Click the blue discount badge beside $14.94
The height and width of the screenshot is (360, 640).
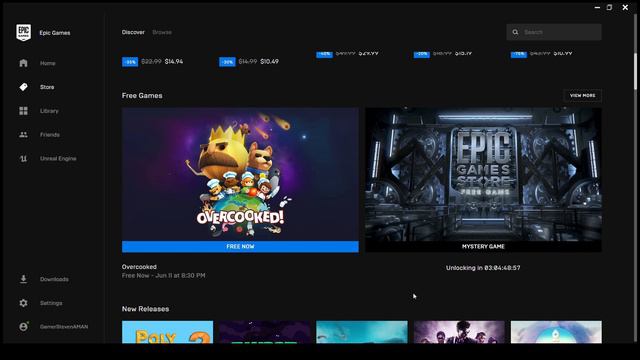click(x=130, y=62)
